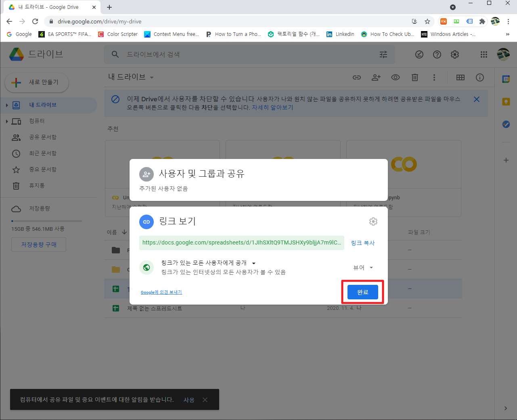517x420 pixels.
Task: Open 최근 문서함
Action: click(x=43, y=153)
